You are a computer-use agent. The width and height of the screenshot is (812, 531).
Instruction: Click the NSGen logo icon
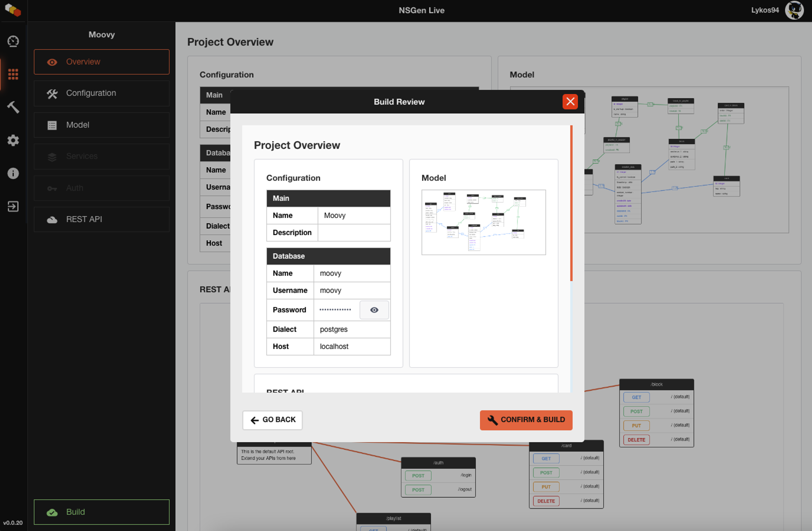(13, 10)
